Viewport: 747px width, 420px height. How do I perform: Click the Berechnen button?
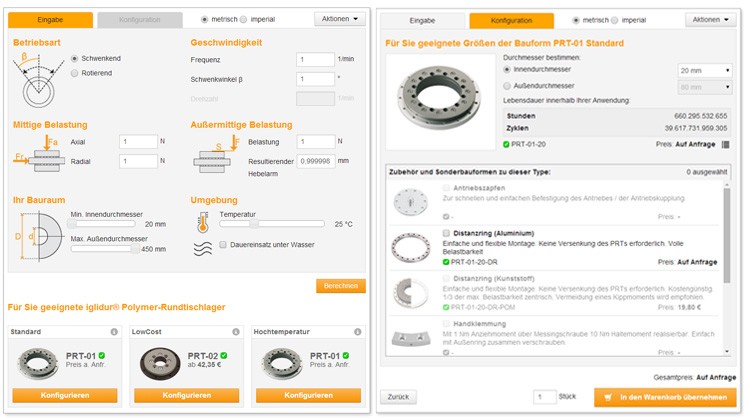coord(341,286)
